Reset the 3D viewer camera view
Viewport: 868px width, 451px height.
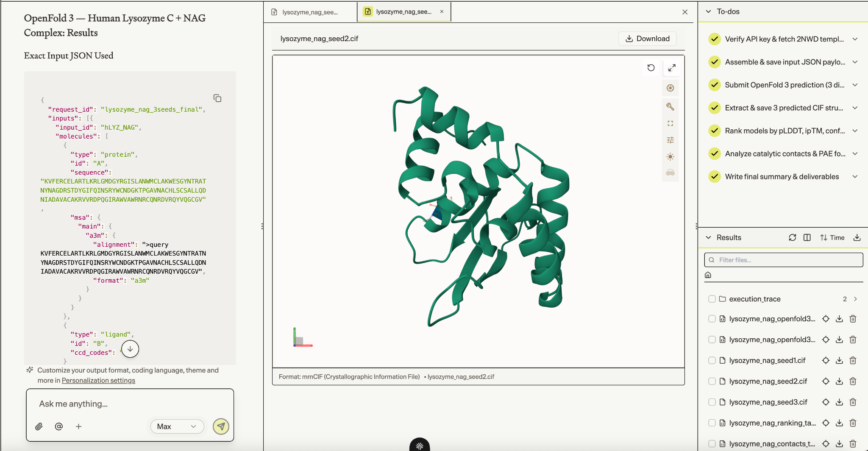(x=651, y=68)
